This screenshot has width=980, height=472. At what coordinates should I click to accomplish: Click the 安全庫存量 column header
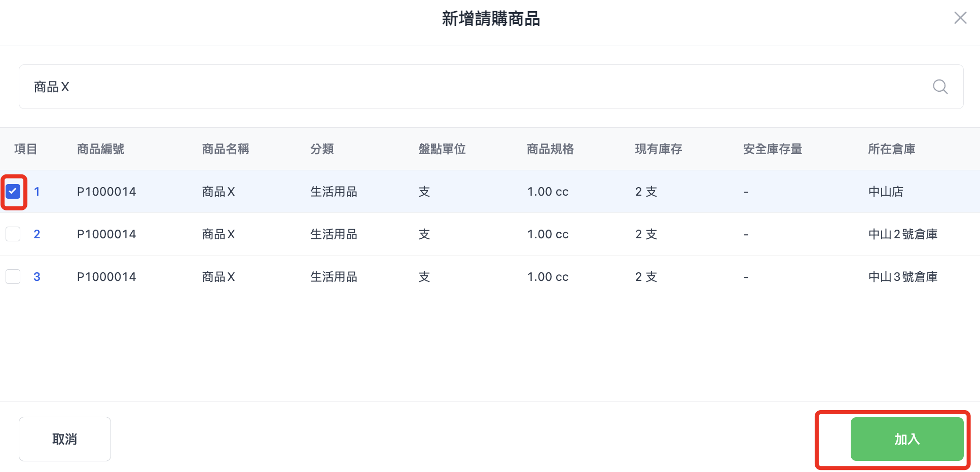pyautogui.click(x=772, y=149)
